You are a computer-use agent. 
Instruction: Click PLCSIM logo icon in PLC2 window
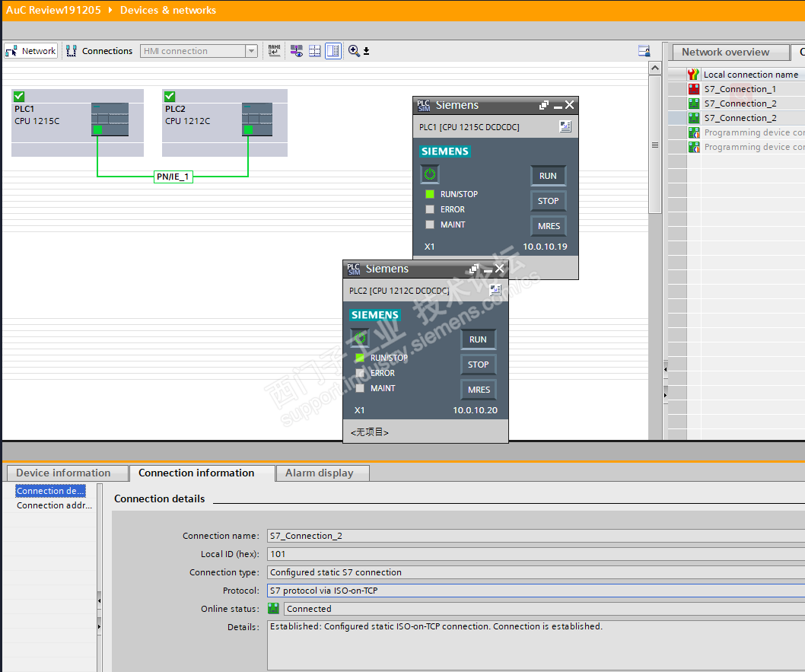point(354,269)
